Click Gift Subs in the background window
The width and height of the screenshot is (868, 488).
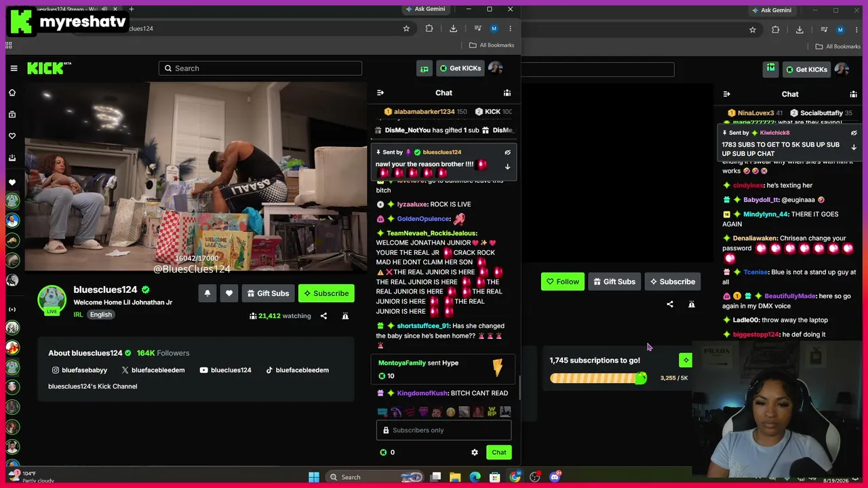click(614, 282)
